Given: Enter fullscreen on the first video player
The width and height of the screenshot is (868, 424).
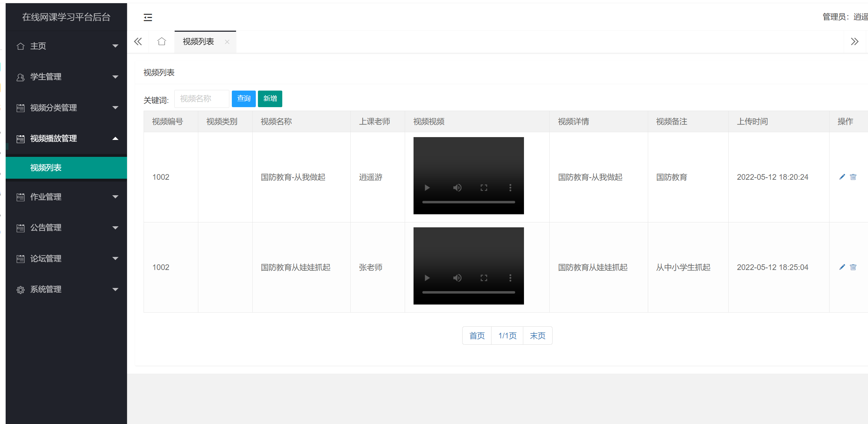Looking at the screenshot, I should (484, 187).
